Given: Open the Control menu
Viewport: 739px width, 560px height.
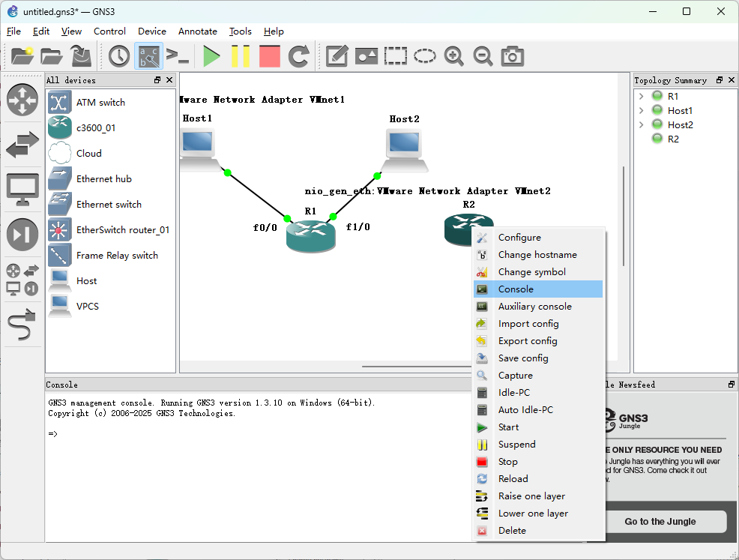Looking at the screenshot, I should [109, 31].
